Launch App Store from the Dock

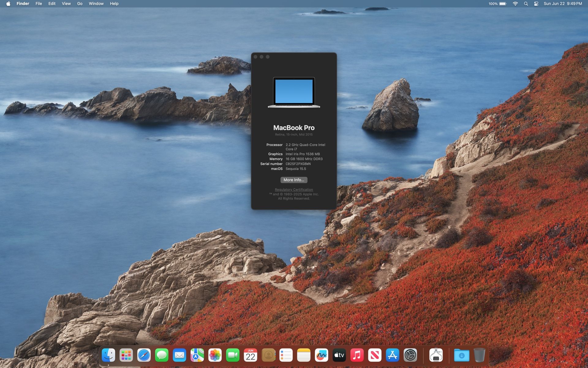point(393,355)
